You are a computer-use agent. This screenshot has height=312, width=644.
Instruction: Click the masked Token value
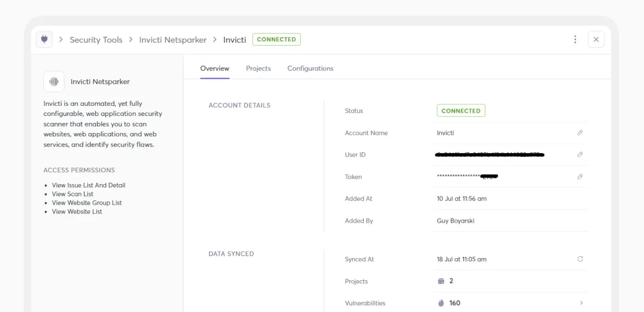click(467, 177)
